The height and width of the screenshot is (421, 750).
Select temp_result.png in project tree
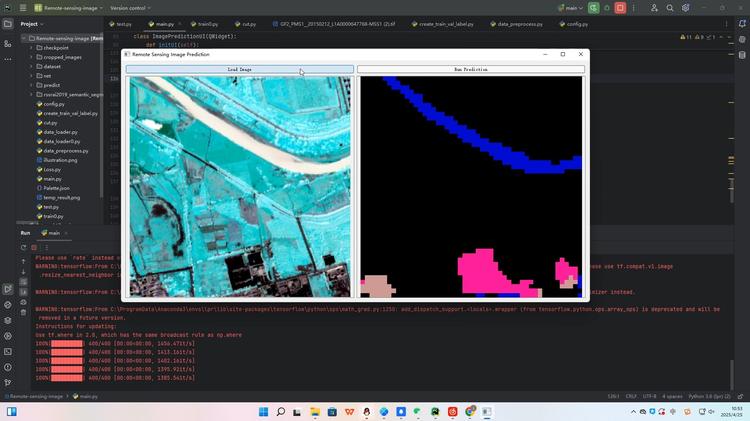(61, 198)
